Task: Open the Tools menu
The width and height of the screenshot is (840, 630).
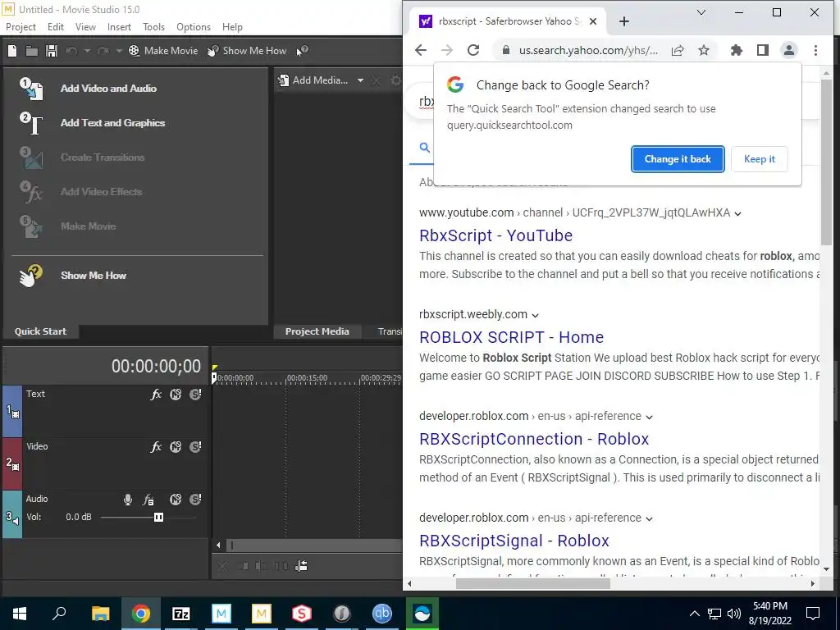Action: tap(153, 27)
